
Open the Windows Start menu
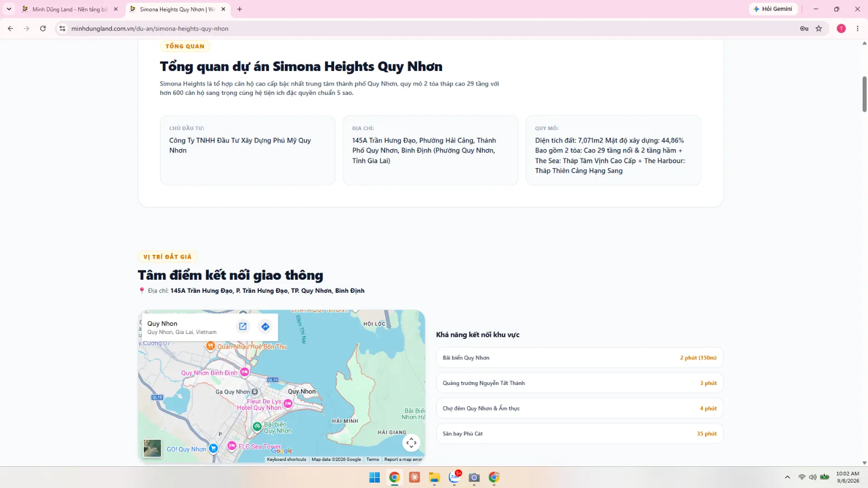coord(374,477)
